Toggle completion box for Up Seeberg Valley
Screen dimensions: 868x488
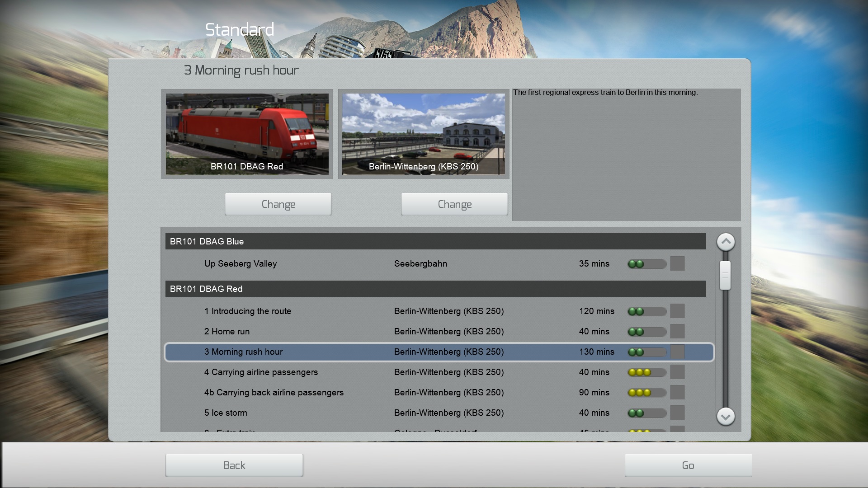point(677,263)
